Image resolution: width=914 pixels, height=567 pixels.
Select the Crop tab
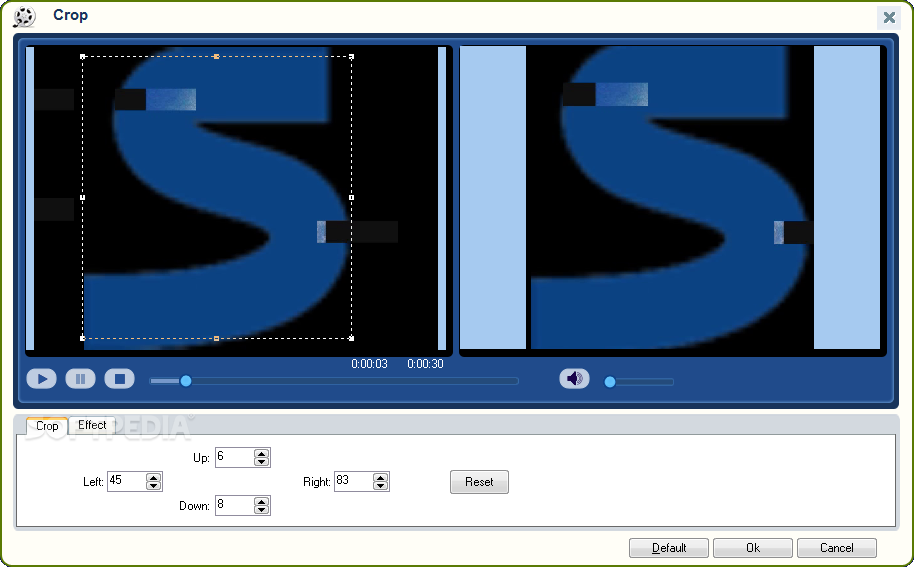(47, 425)
